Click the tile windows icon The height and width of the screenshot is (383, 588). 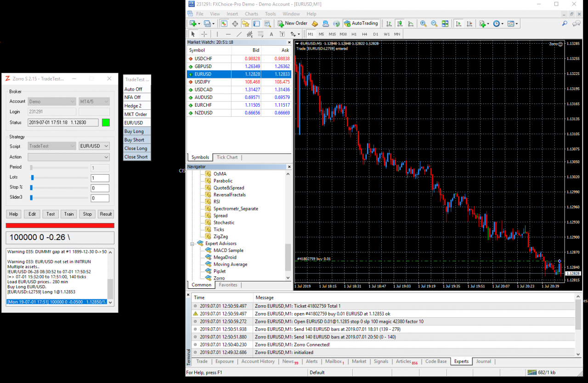point(445,23)
